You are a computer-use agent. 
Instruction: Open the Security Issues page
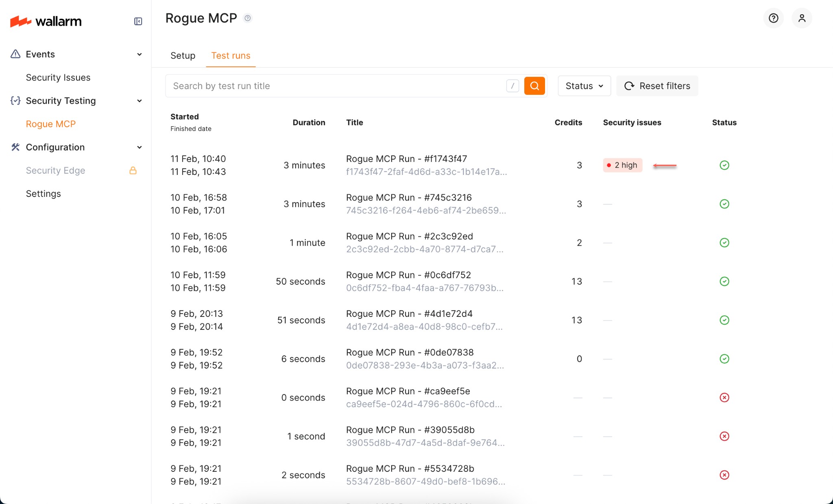click(x=58, y=77)
